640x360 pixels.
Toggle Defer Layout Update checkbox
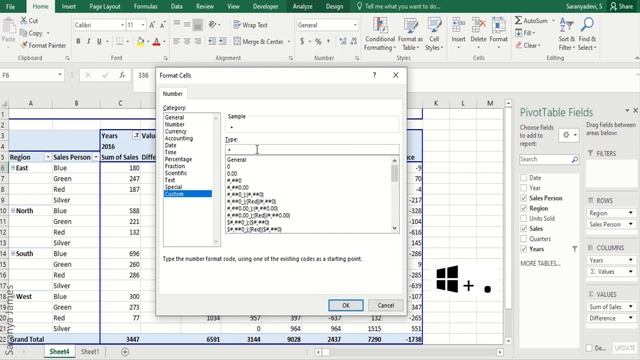click(x=589, y=348)
